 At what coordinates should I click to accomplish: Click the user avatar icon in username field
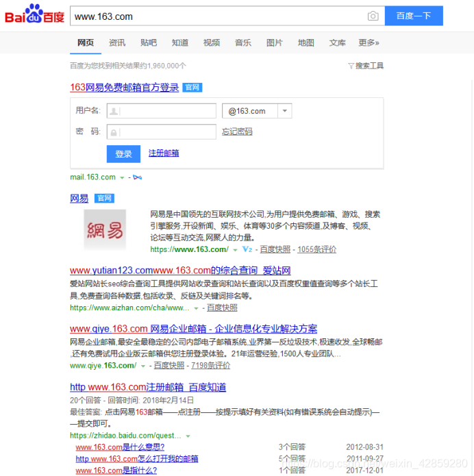(114, 111)
